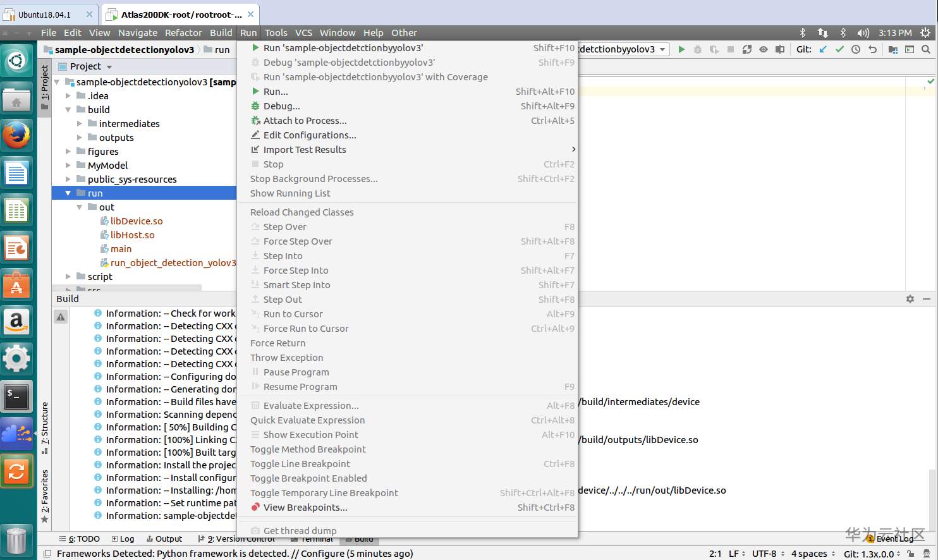The width and height of the screenshot is (938, 560).
Task: Open the power cog menu in the top bar
Action: 925,33
